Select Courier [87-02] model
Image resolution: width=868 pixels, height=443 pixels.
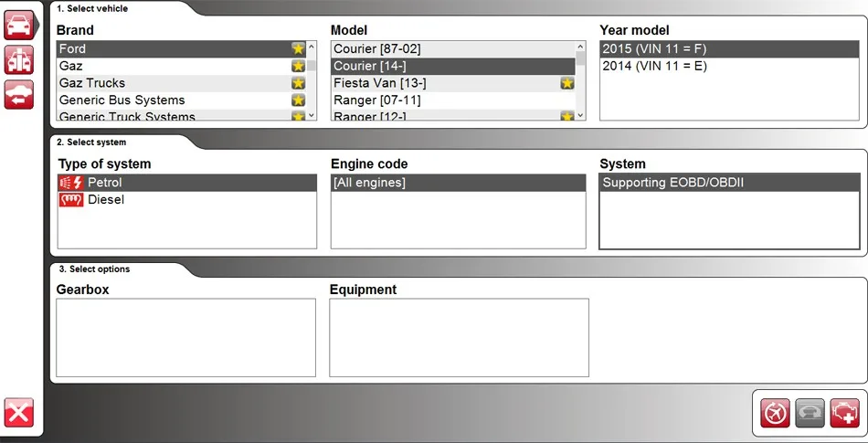(453, 48)
